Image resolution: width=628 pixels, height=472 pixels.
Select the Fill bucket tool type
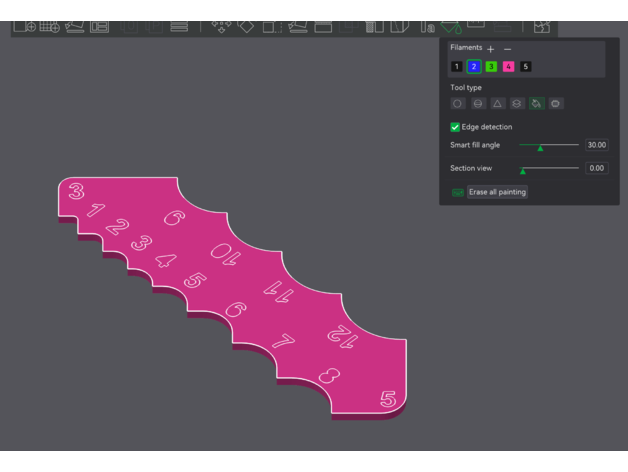point(536,103)
